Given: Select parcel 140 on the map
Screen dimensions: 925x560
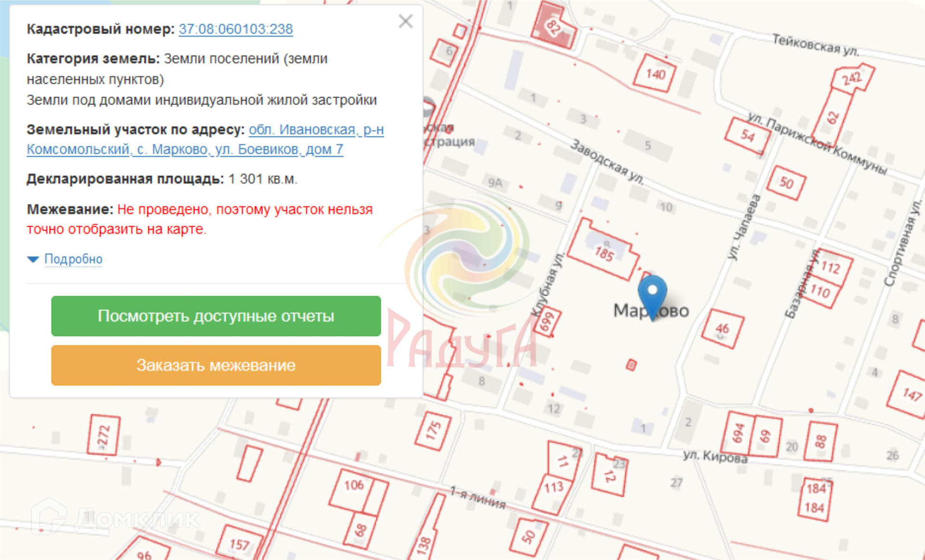Looking at the screenshot, I should 655,74.
